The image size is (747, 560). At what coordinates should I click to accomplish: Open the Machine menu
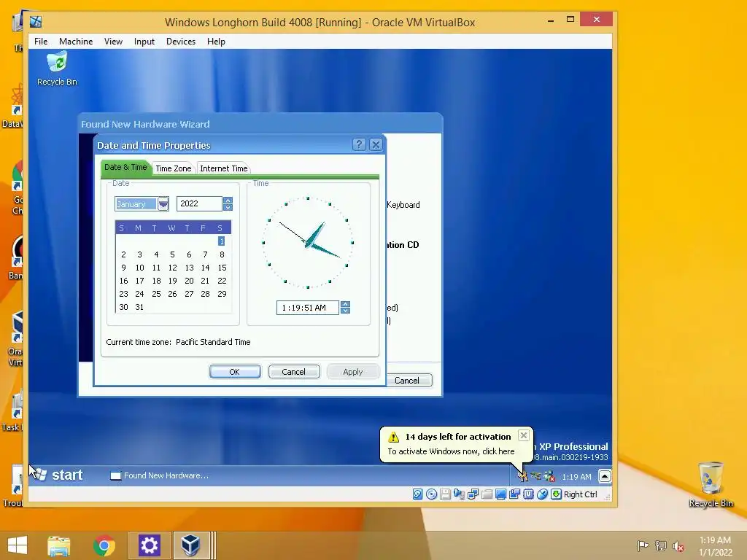click(x=76, y=42)
